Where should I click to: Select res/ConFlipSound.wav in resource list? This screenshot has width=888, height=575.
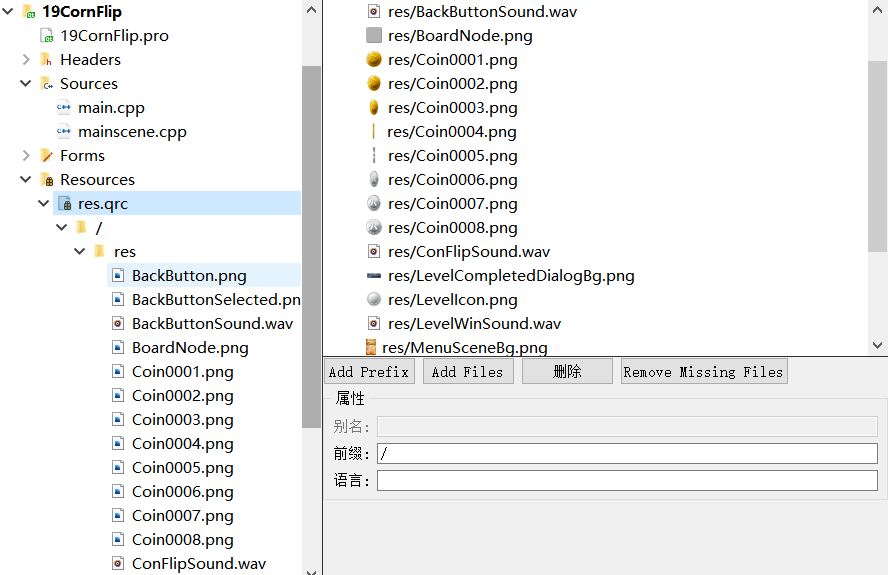pyautogui.click(x=469, y=251)
